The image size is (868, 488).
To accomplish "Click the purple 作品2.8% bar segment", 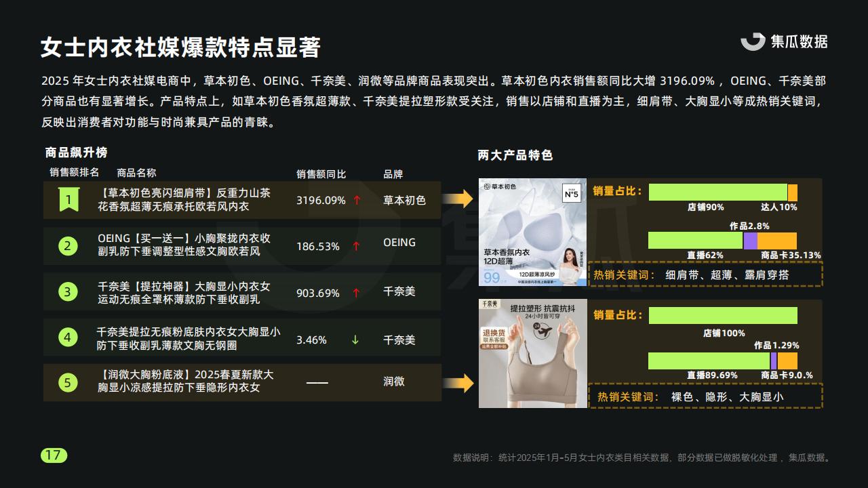I will [x=750, y=241].
